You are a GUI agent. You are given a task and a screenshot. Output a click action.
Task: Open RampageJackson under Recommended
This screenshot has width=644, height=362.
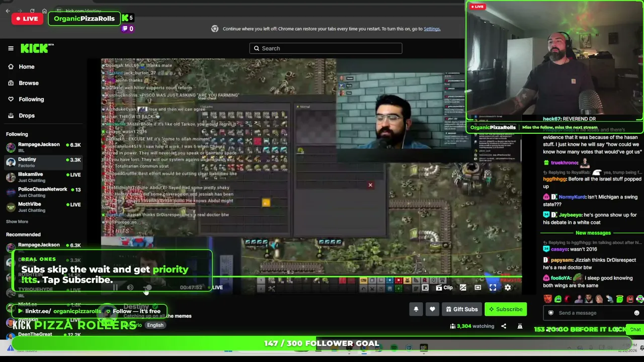tap(43, 247)
